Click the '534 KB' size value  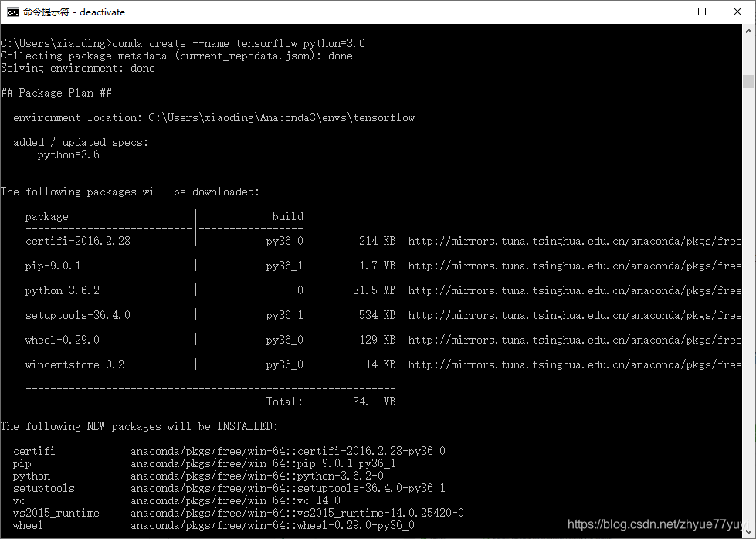[x=377, y=315]
